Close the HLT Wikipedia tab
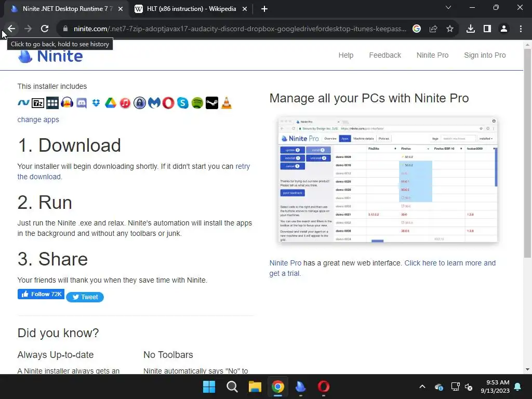532x399 pixels. (x=245, y=9)
